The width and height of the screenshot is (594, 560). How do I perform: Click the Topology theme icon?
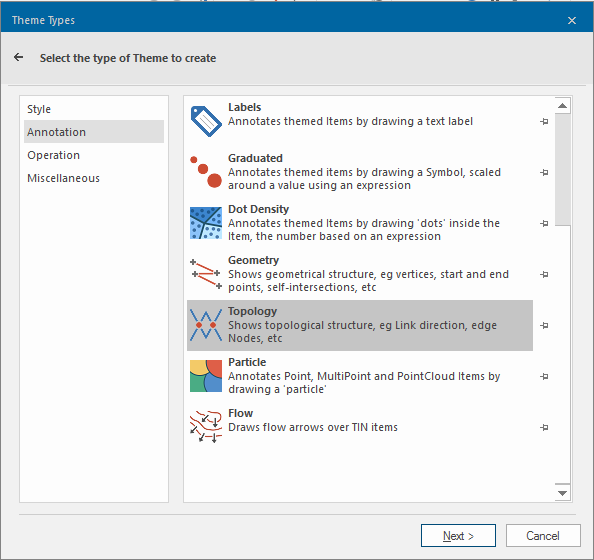[206, 325]
